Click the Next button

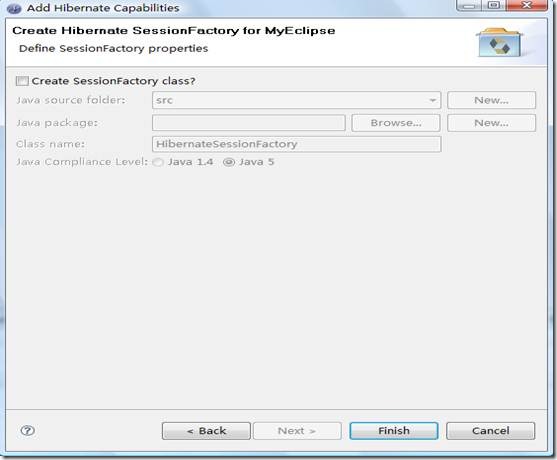(297, 431)
